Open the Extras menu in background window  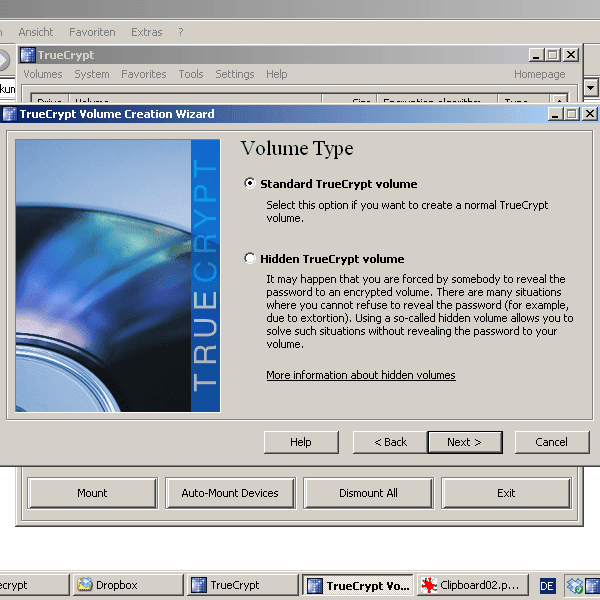click(147, 32)
